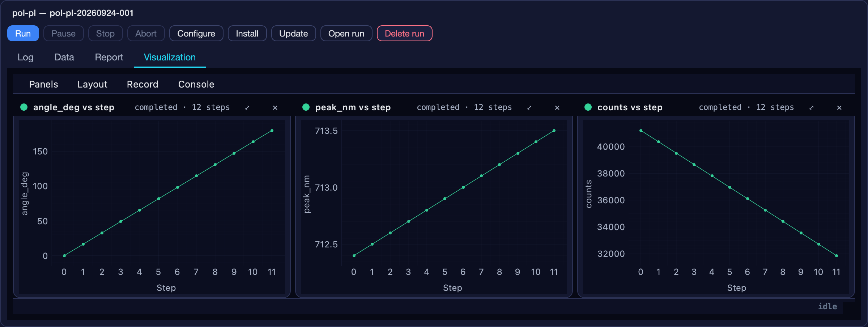Click the red Delete run button
The image size is (868, 327).
tap(405, 33)
